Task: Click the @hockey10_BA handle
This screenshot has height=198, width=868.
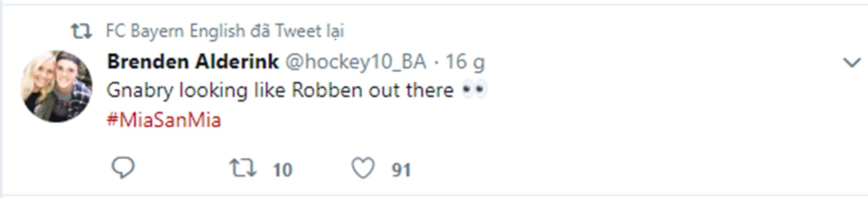Action: click(356, 62)
